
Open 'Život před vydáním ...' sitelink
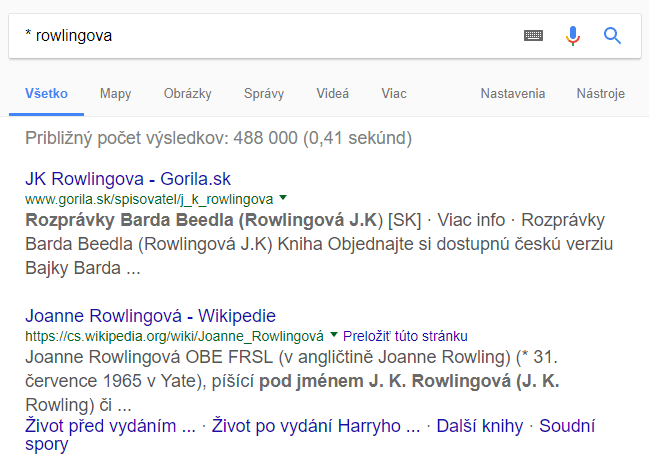(111, 426)
